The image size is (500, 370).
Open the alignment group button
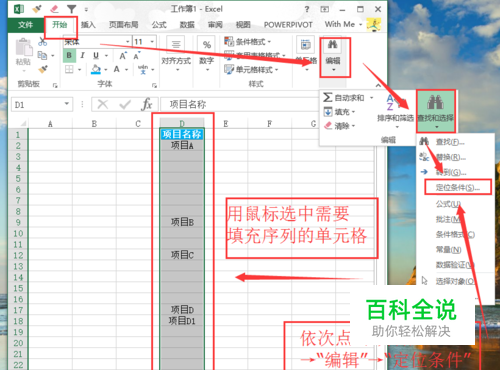pyautogui.click(x=176, y=53)
